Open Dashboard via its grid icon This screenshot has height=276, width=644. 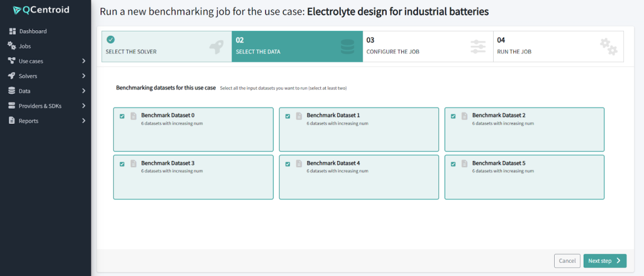click(x=11, y=31)
